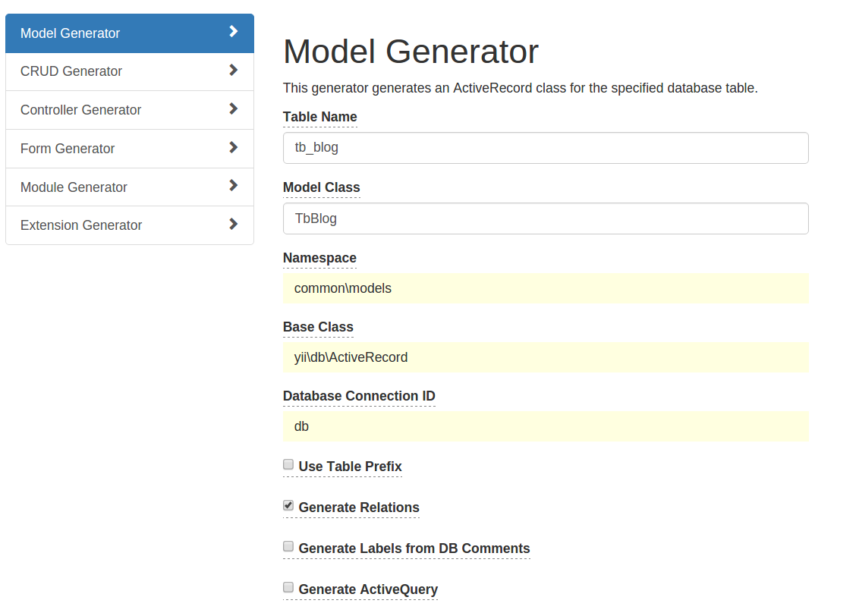Screen dimensions: 859x616
Task: Click the chevron icon beside CRUD Generator
Action: click(x=234, y=70)
